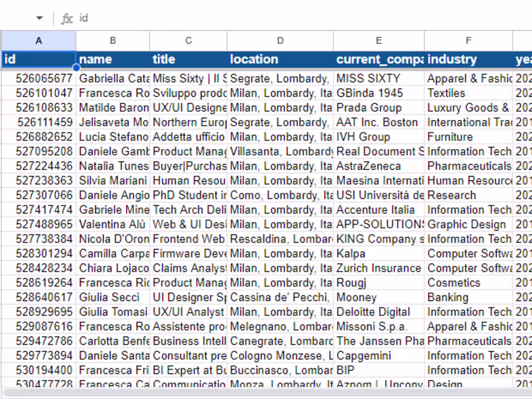Open the Name Box dropdown arrow
The width and height of the screenshot is (532, 399).
coord(40,17)
